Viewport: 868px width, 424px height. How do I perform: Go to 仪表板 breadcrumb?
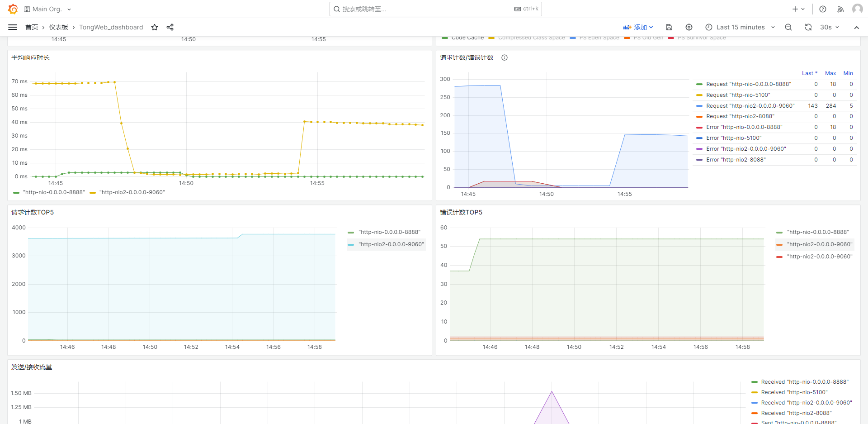click(58, 27)
